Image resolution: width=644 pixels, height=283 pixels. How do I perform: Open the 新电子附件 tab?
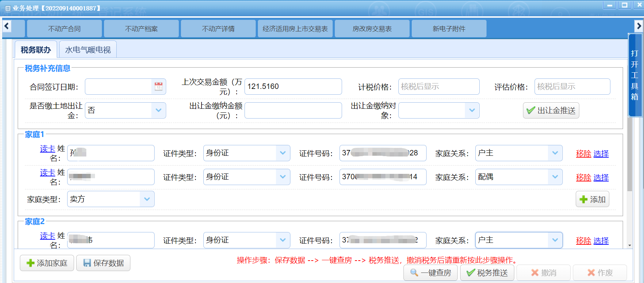pos(449,29)
